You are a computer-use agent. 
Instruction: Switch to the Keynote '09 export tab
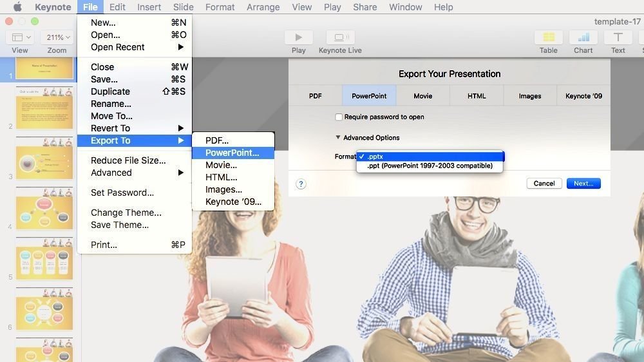[583, 96]
